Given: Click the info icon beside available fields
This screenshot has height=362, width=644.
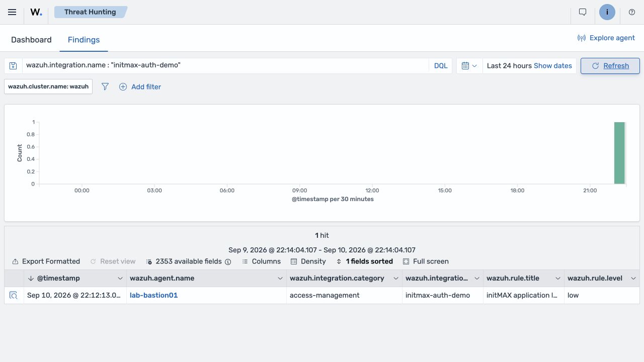Looking at the screenshot, I should coord(228,261).
